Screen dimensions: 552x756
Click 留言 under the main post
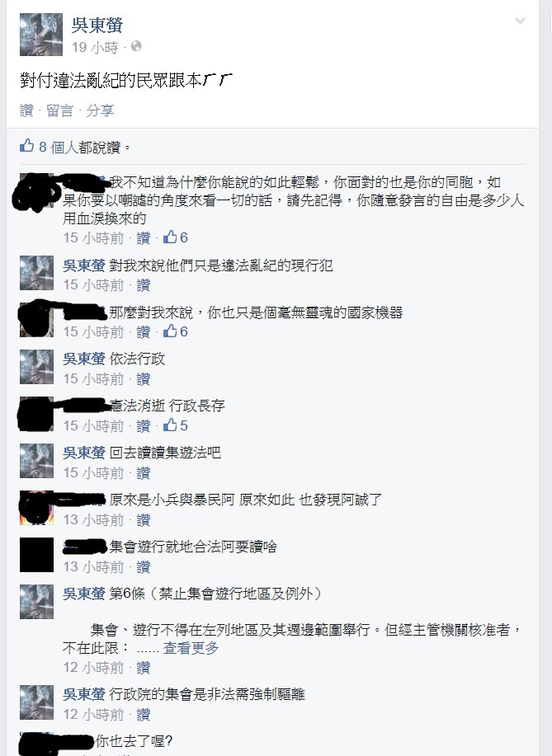pyautogui.click(x=59, y=110)
